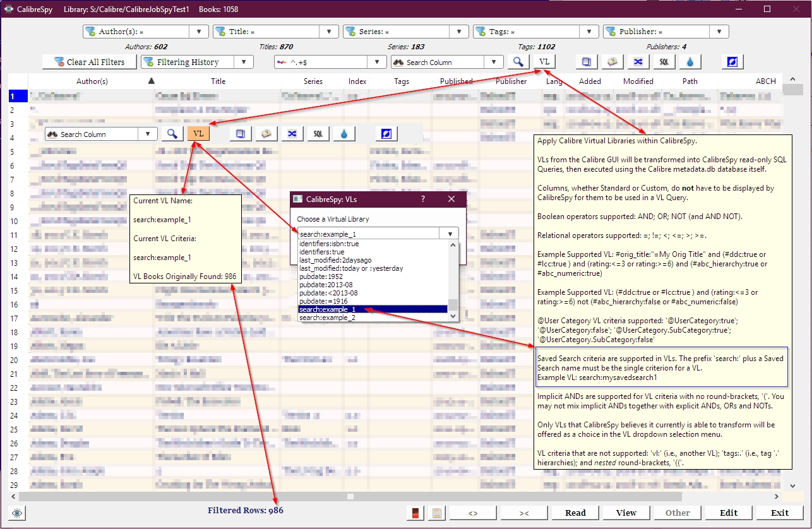Viewport: 812px width, 529px height.
Task: Click the Edit button
Action: 729,513
